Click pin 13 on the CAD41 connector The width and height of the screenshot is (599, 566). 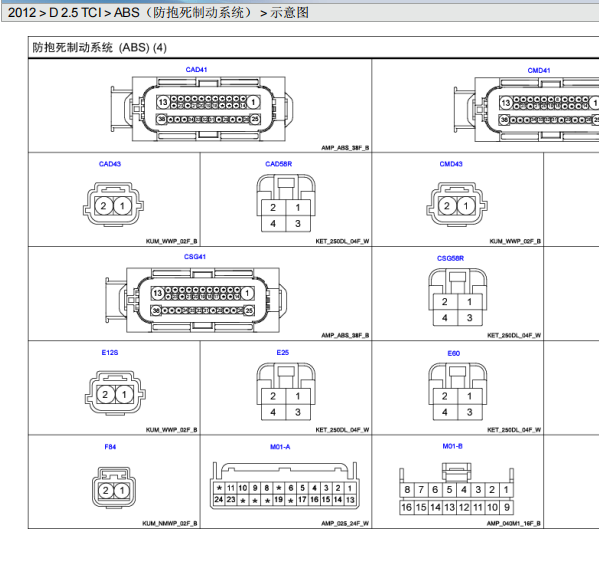tap(163, 102)
